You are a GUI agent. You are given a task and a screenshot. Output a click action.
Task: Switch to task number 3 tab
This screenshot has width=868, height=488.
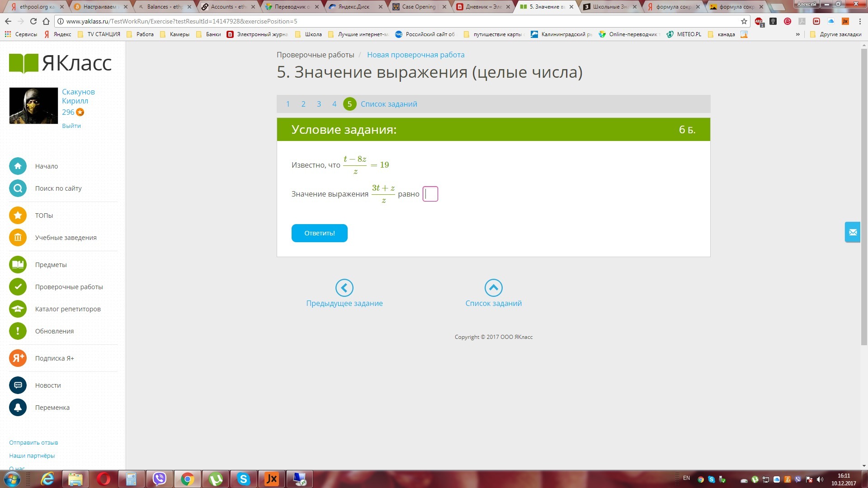pos(319,104)
